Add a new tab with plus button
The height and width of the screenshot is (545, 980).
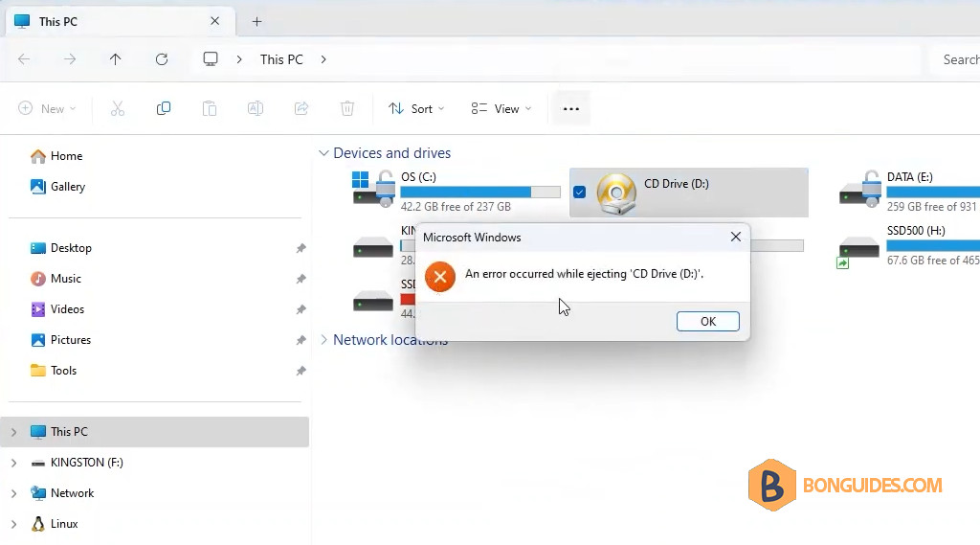coord(256,22)
